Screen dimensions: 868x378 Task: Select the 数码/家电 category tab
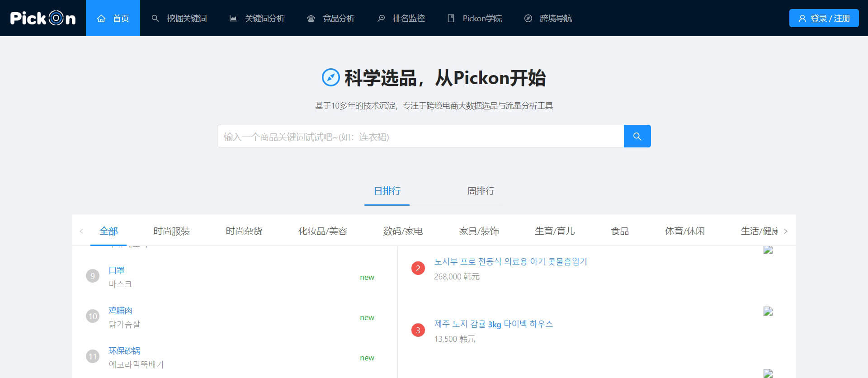click(403, 231)
